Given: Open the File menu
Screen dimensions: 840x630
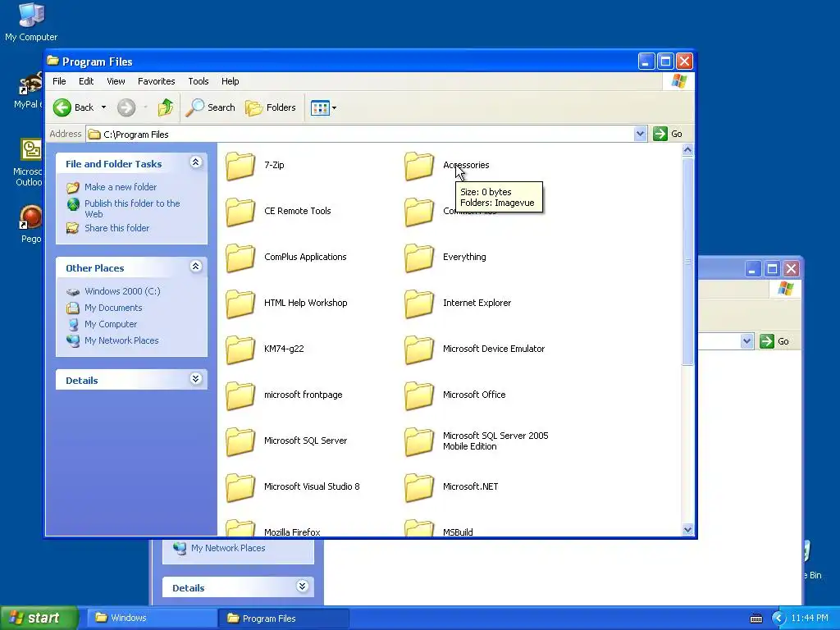Looking at the screenshot, I should (59, 81).
